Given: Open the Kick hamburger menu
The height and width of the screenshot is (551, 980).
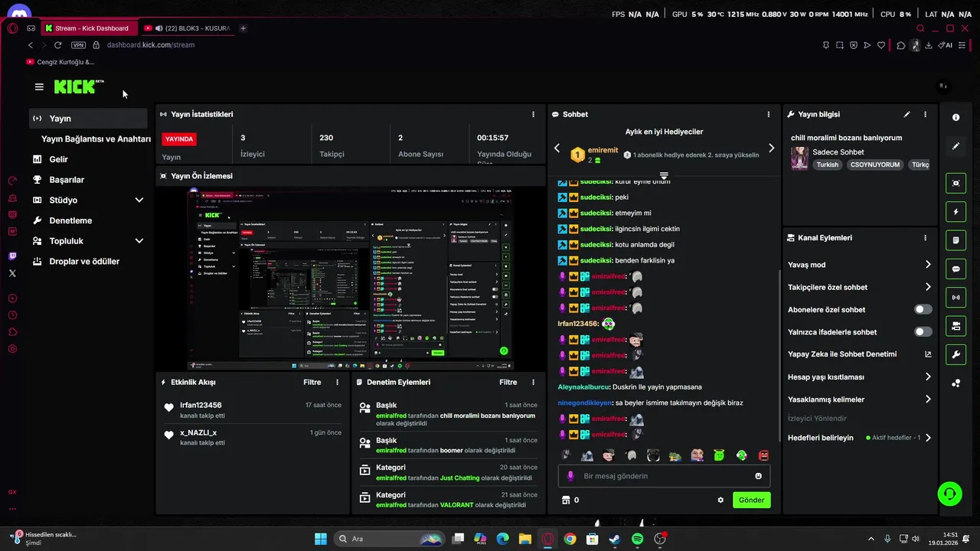Looking at the screenshot, I should tap(39, 86).
